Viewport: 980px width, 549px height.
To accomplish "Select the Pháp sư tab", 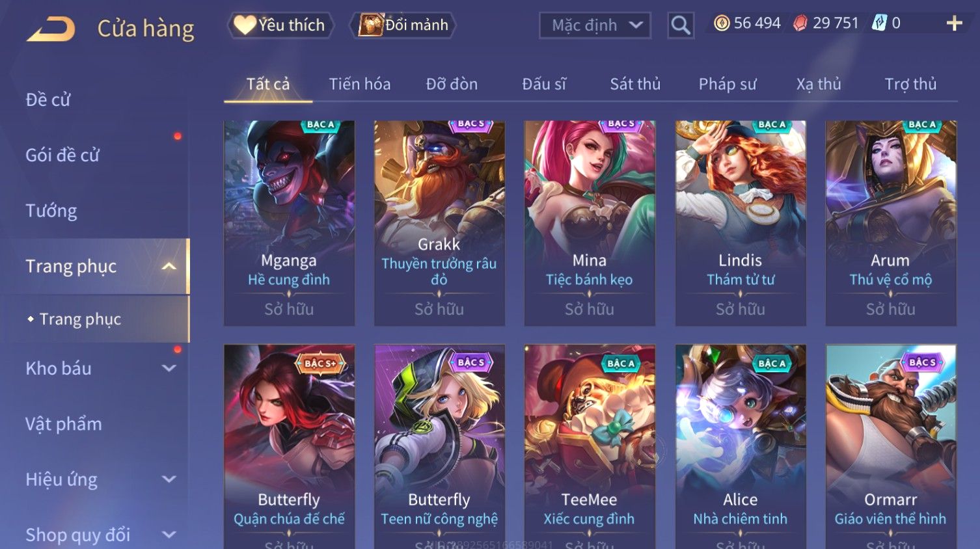I will pos(728,84).
